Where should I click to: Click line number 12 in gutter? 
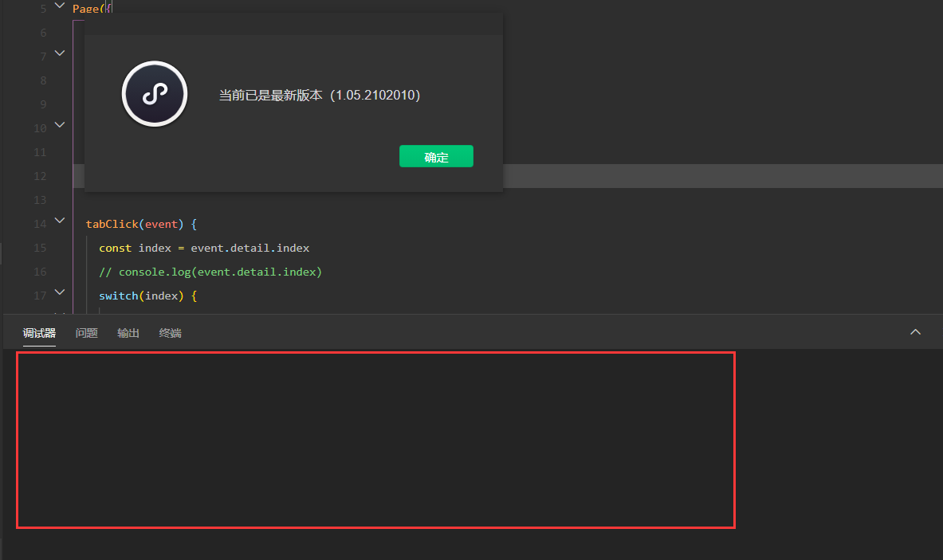[x=40, y=176]
